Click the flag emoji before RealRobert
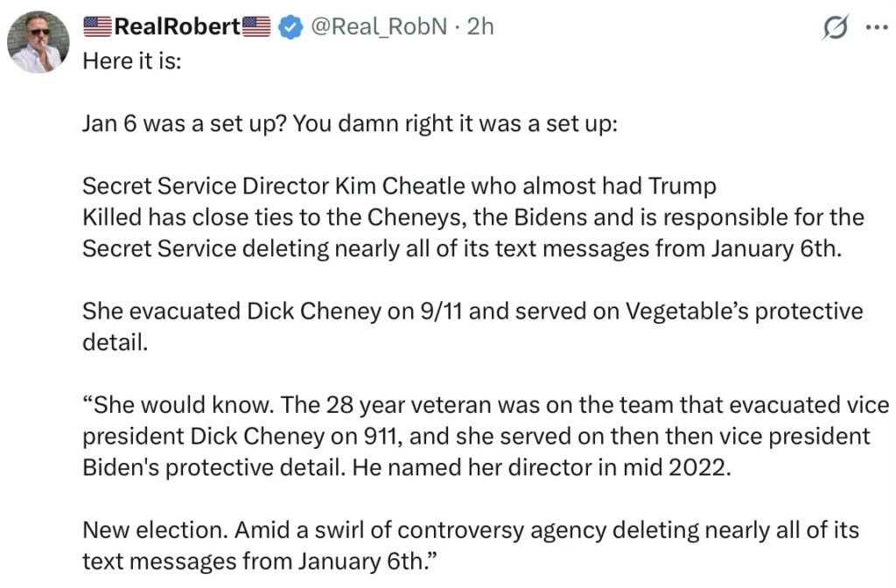896x588 pixels. (98, 27)
